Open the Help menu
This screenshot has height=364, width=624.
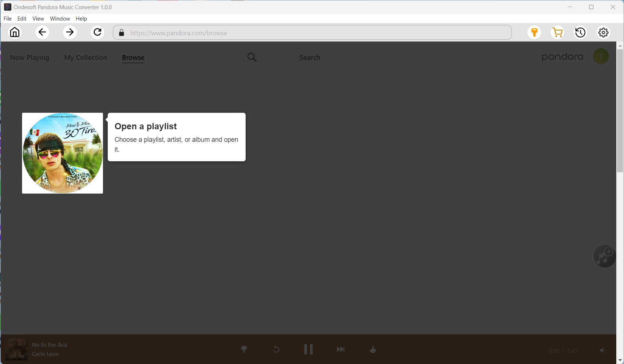(x=81, y=18)
